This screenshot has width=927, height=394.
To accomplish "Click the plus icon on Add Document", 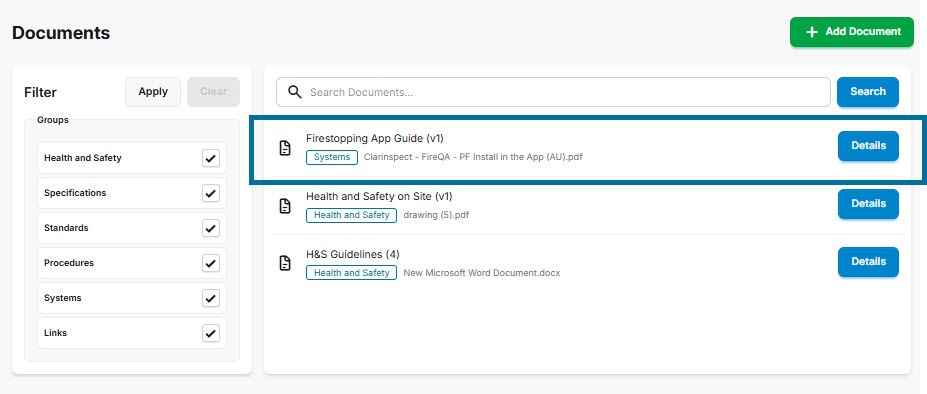I will coord(812,32).
